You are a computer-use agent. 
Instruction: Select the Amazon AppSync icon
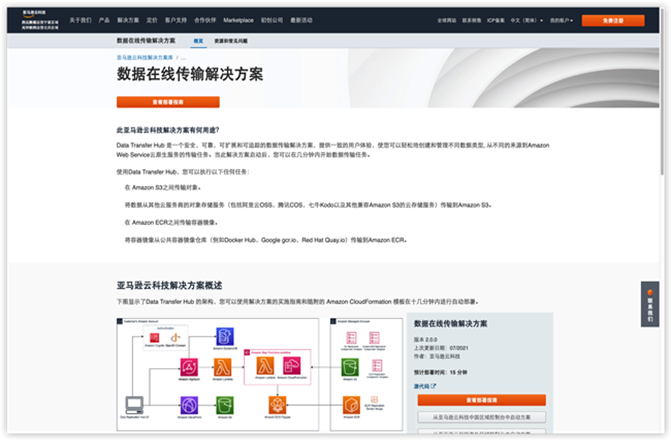tap(189, 367)
